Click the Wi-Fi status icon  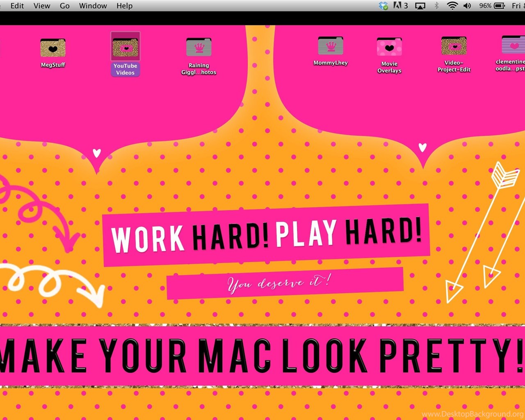tap(452, 6)
